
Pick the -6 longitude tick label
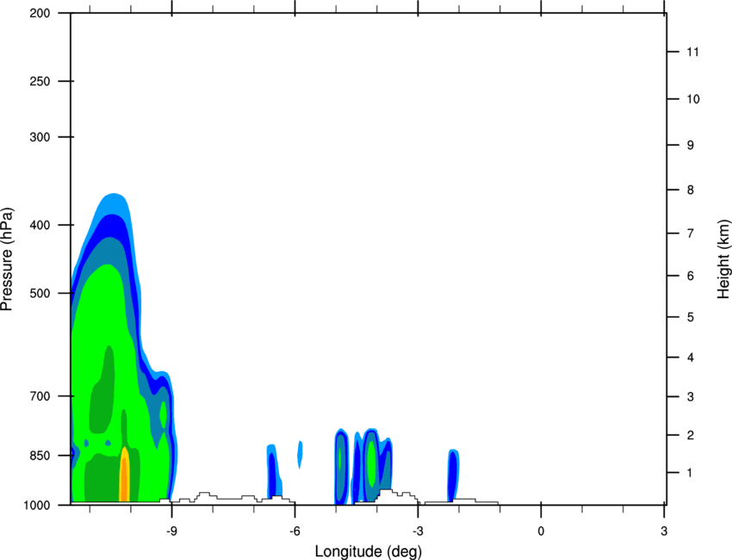coord(295,531)
